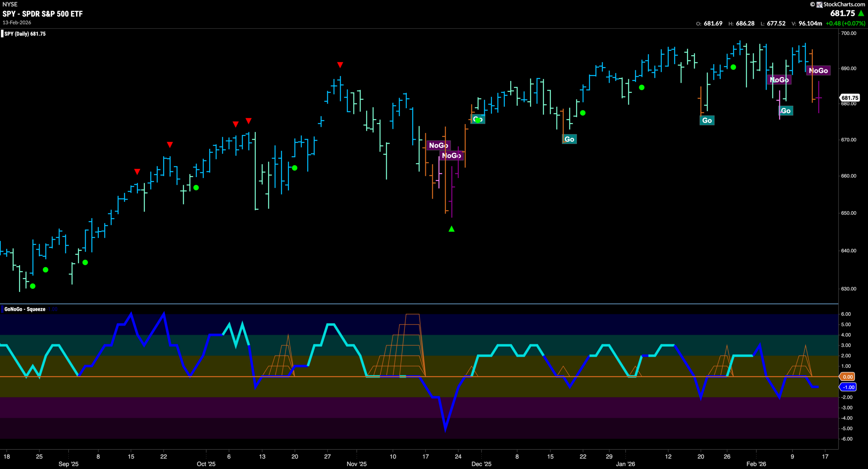868x469 pixels.
Task: Click the volume value 96.104m
Action: (x=810, y=23)
